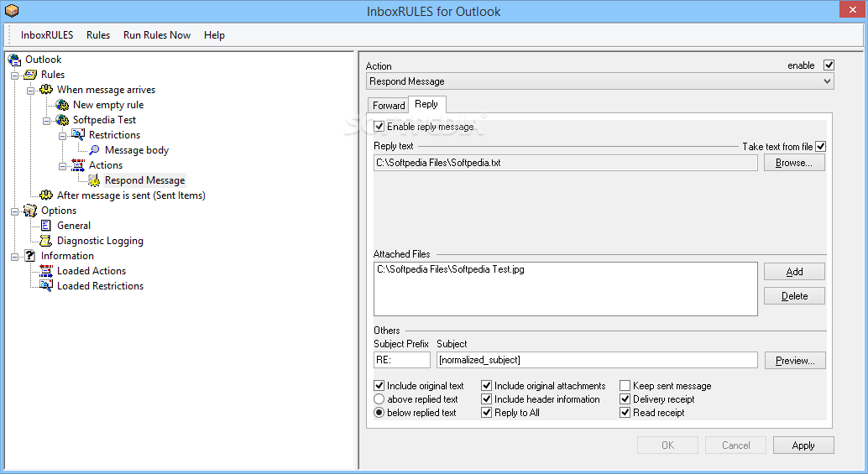Image resolution: width=868 pixels, height=474 pixels.
Task: Toggle the action enable checkbox
Action: point(829,65)
